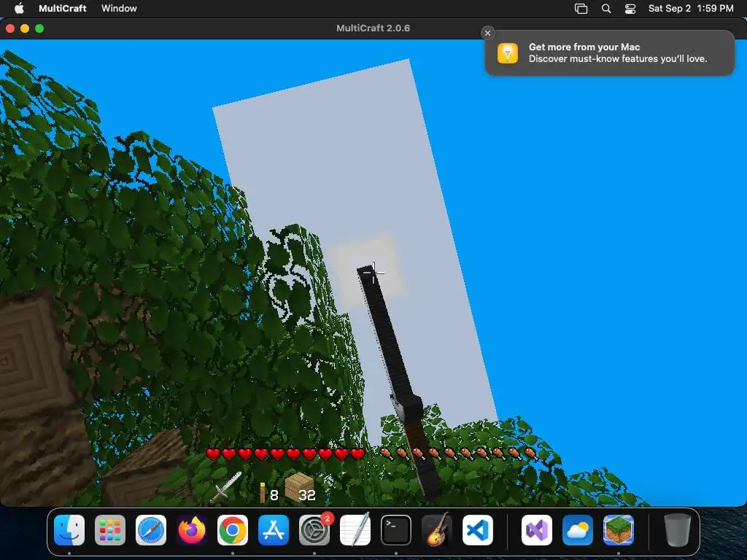Open the Weather app from the dock

click(578, 530)
